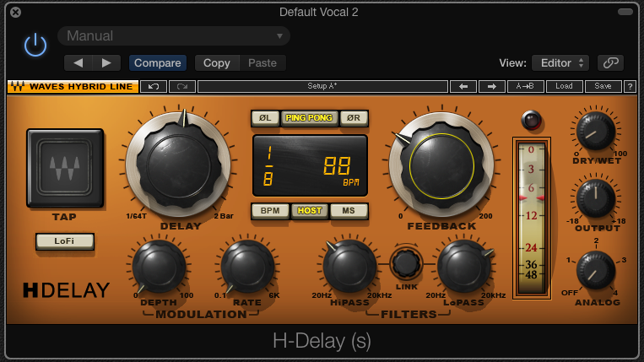The image size is (644, 362).
Task: Click the OUTPUT gain knob
Action: (x=596, y=198)
